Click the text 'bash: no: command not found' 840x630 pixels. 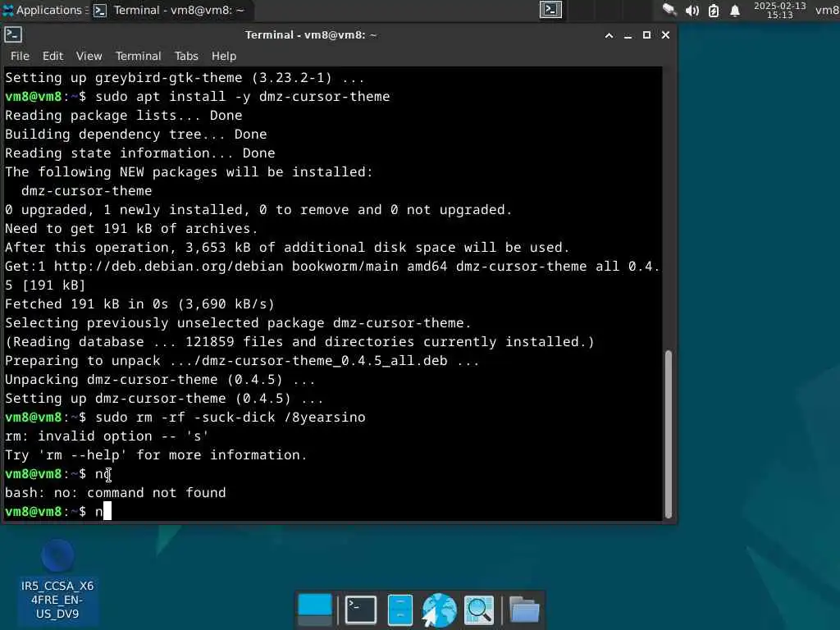pyautogui.click(x=116, y=493)
